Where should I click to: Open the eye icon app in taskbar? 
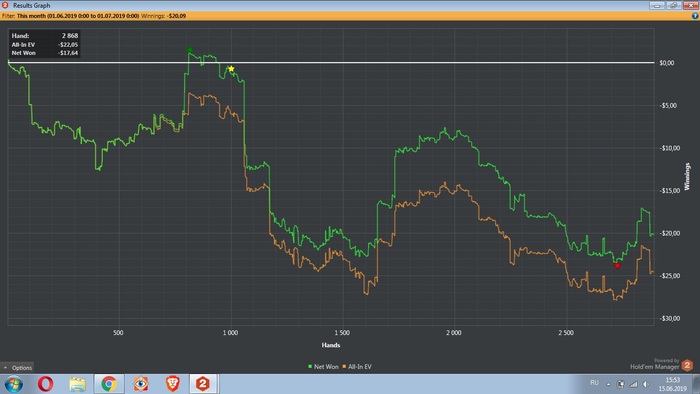141,384
